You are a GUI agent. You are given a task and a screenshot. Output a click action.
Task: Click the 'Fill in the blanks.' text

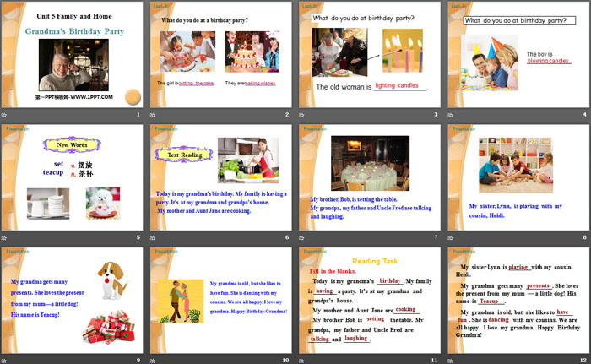(x=333, y=271)
